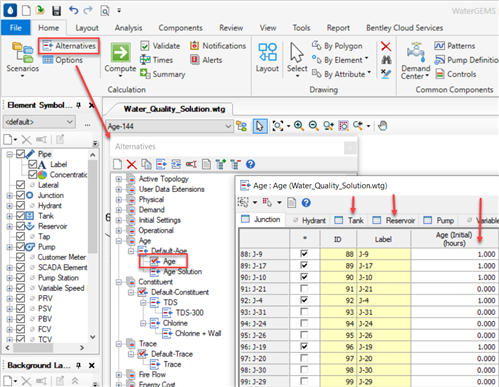The width and height of the screenshot is (499, 387).
Task: Open the By Element dropdown arrow
Action: 367,59
